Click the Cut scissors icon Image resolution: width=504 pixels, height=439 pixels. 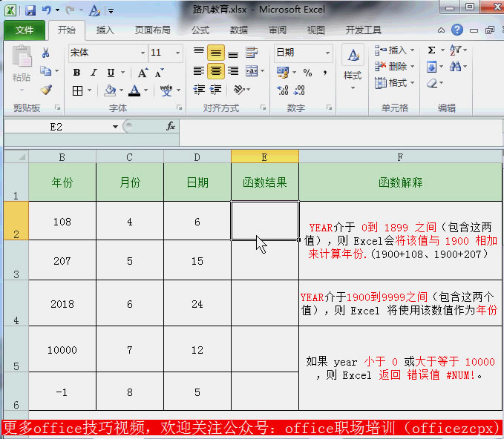(x=46, y=53)
